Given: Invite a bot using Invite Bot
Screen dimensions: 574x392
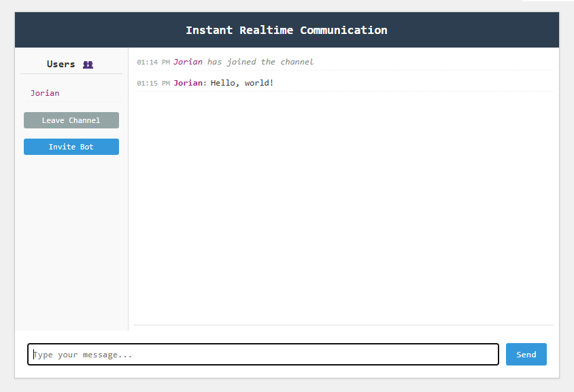Looking at the screenshot, I should pyautogui.click(x=71, y=147).
